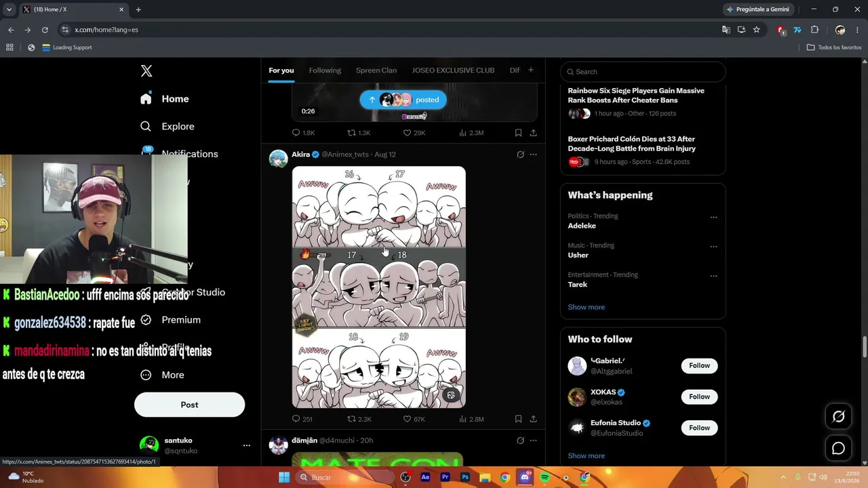Screen dimensions: 868x488
Task: Like Akira's post with 67K likes
Action: (x=414, y=419)
